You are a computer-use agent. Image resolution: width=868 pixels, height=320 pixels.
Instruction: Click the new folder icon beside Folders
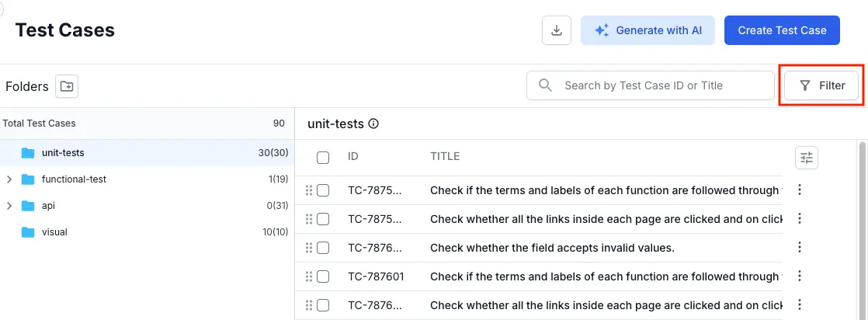point(68,86)
